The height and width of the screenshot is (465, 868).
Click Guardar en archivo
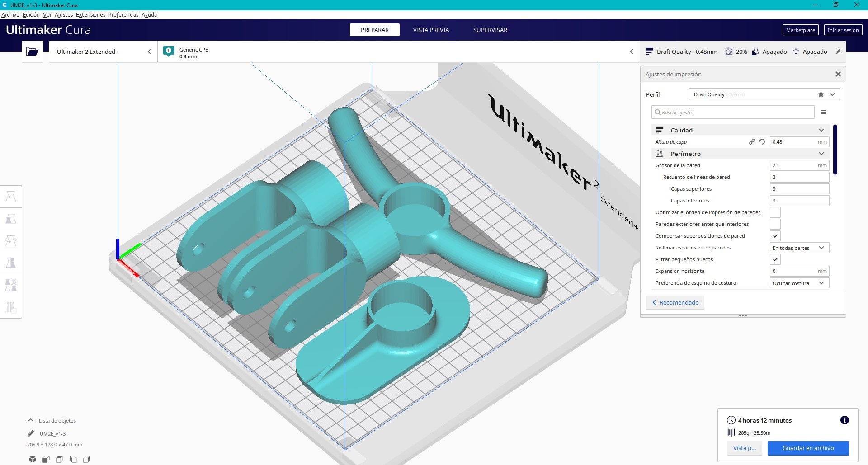pos(808,448)
